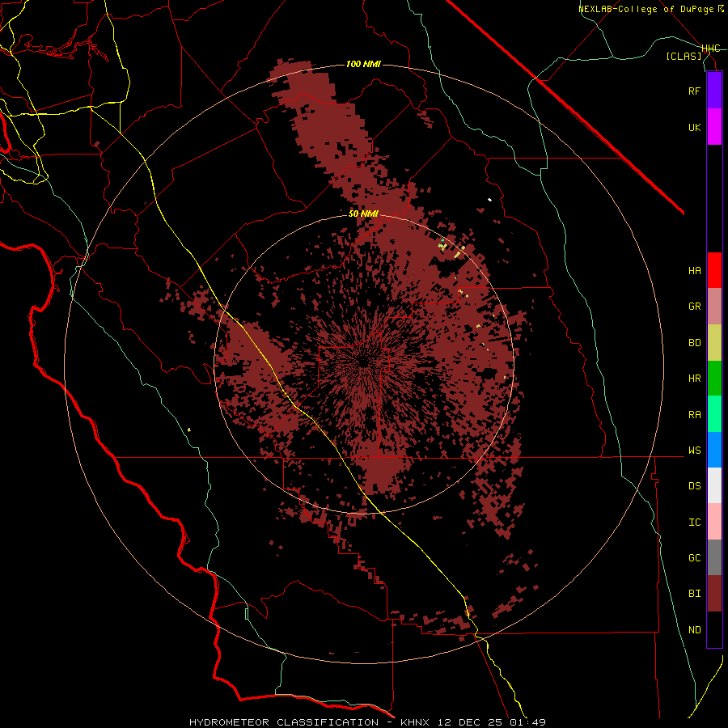
Task: Click the WS legend label
Action: (694, 451)
